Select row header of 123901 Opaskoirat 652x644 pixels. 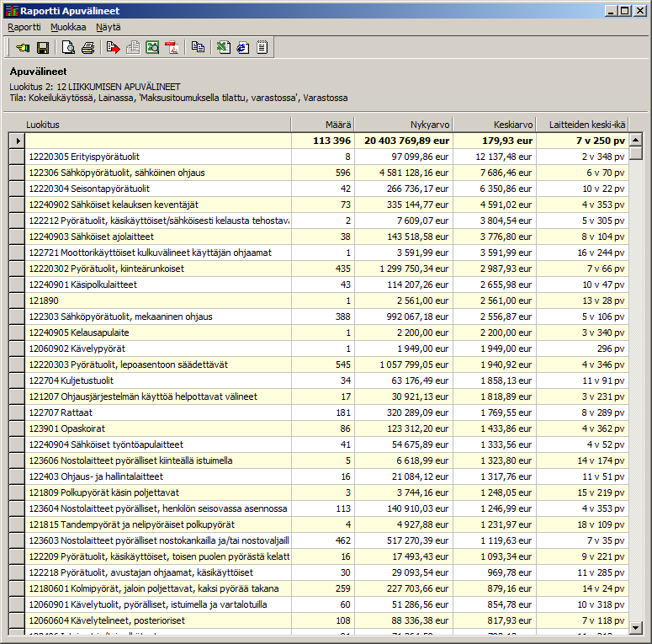point(17,428)
